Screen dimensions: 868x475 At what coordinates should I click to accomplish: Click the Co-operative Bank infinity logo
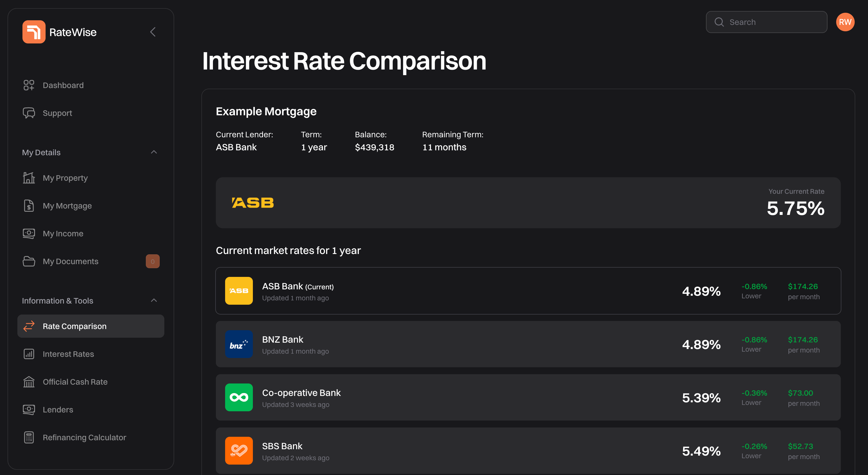point(239,397)
